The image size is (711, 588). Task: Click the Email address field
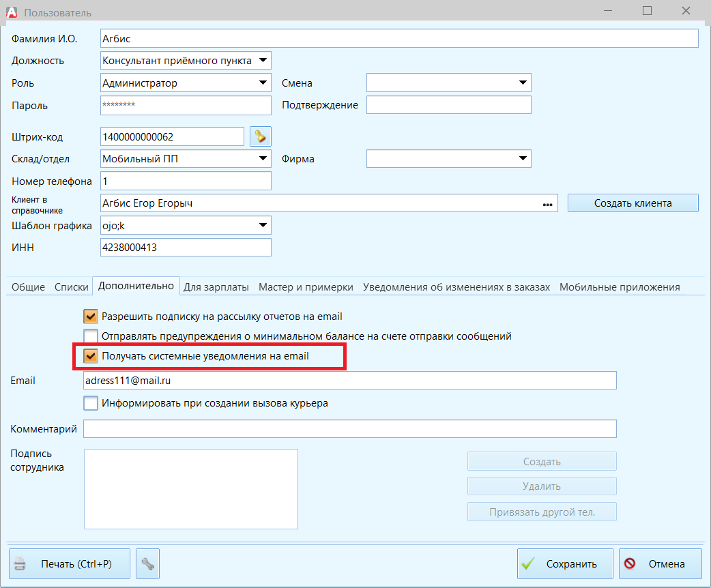349,381
